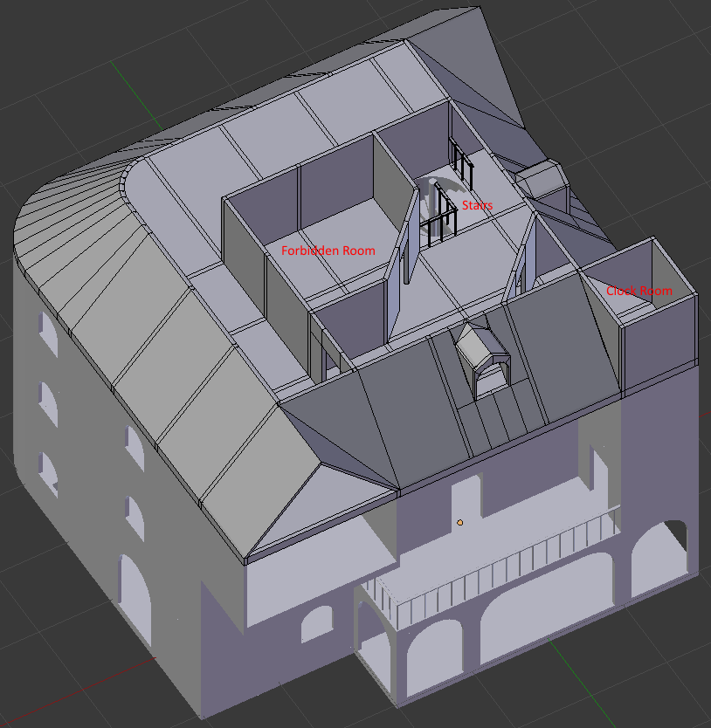This screenshot has height=728, width=711.
Task: Click the balcony railing balusters
Action: [493, 568]
